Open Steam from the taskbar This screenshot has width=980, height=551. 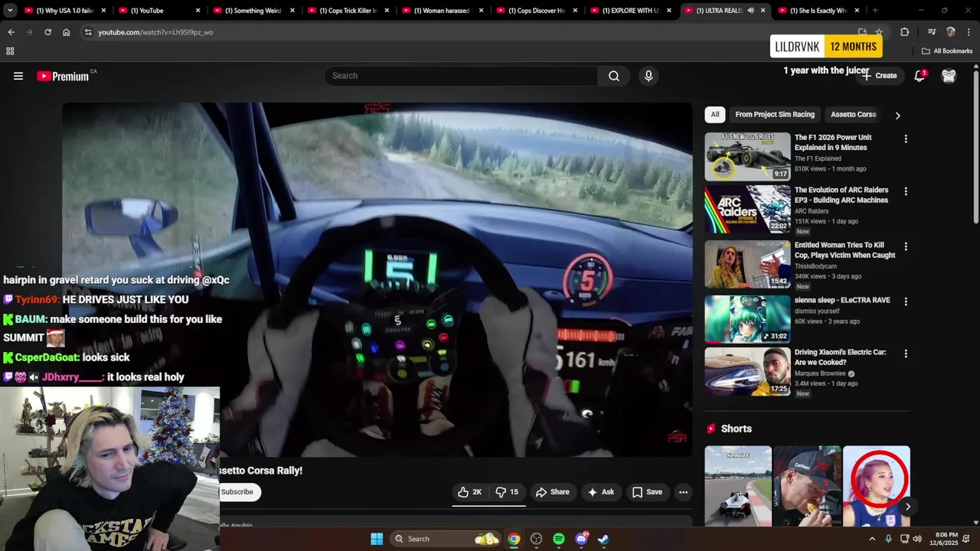pos(603,539)
